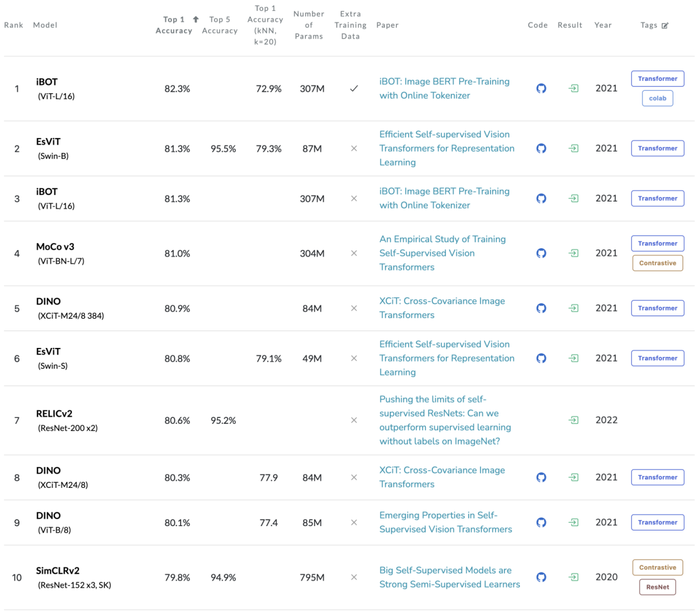The image size is (700, 611).
Task: Open GitHub code icon for iBOT rank 1
Action: coord(541,88)
